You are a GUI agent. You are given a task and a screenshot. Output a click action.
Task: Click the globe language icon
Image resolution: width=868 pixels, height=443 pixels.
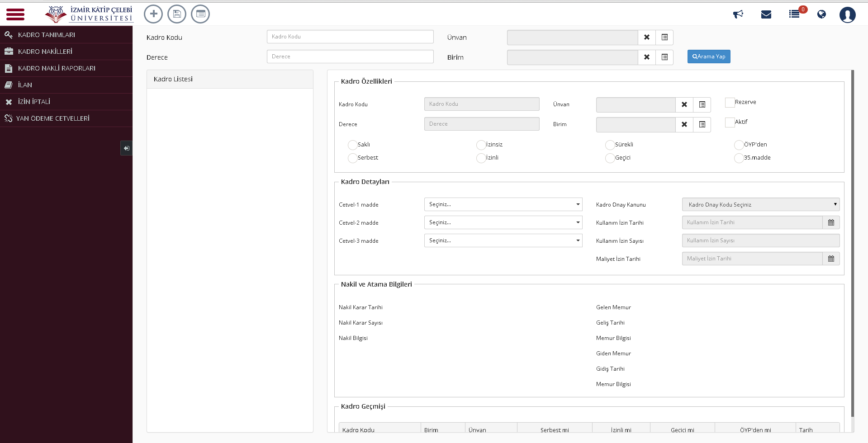(x=821, y=14)
